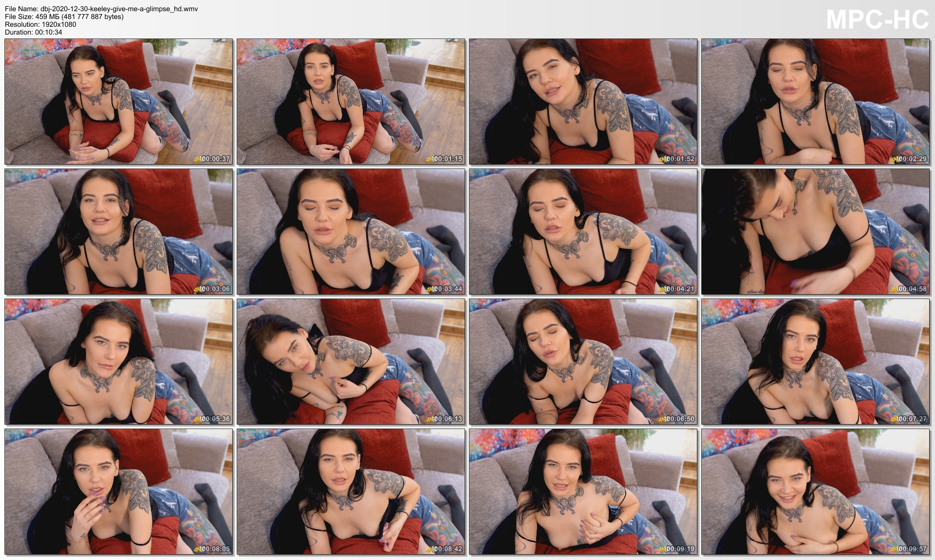This screenshot has height=560, width=935.
Task: Click the File Name text line
Action: click(101, 9)
